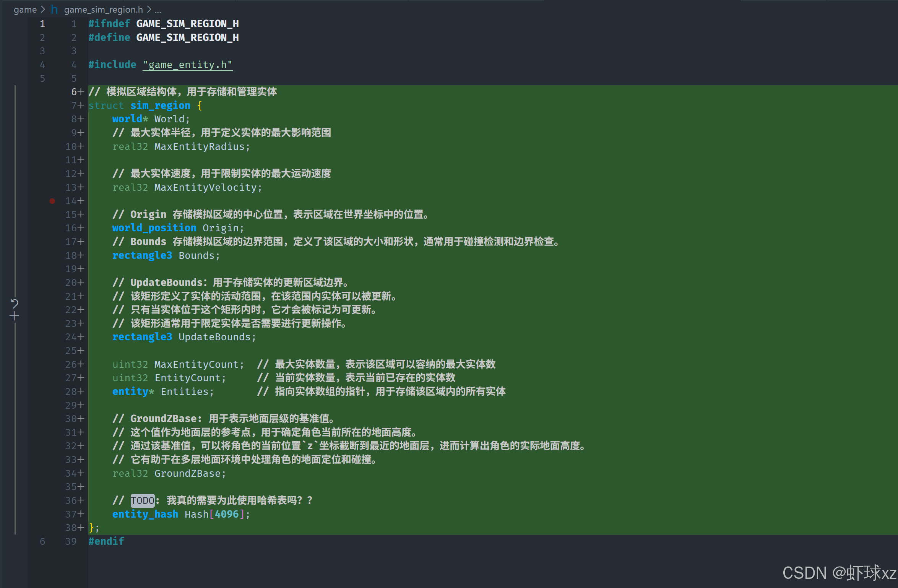Click the world_position type on line 16
Screen dimensions: 898x588
tap(154, 228)
